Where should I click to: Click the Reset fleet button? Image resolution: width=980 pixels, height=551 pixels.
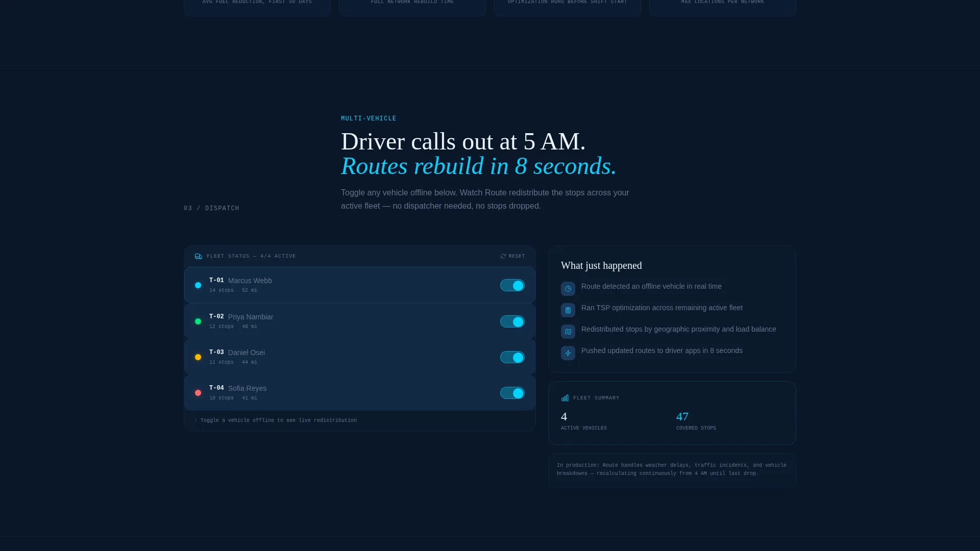click(x=512, y=256)
